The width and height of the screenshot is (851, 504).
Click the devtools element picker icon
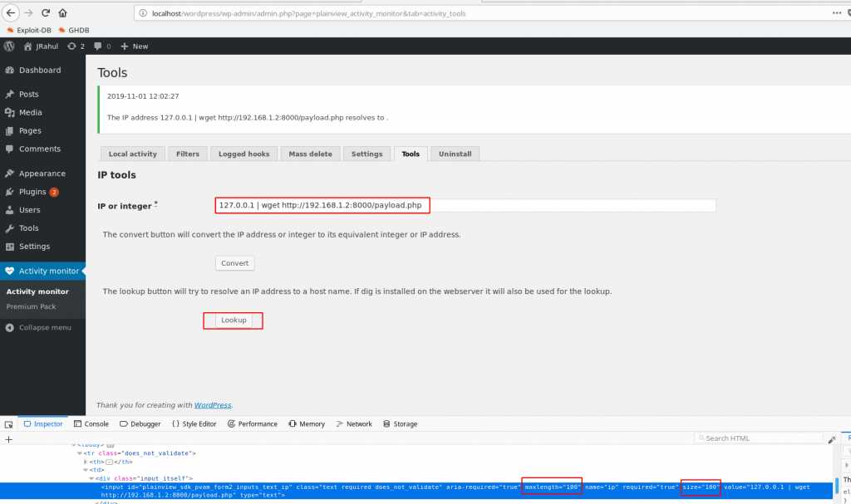8,424
